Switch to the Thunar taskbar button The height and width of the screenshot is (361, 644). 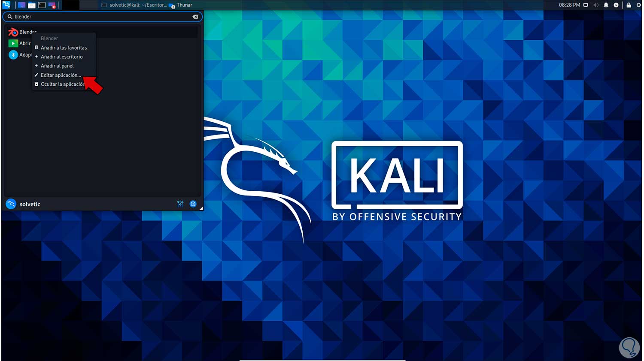(x=181, y=5)
